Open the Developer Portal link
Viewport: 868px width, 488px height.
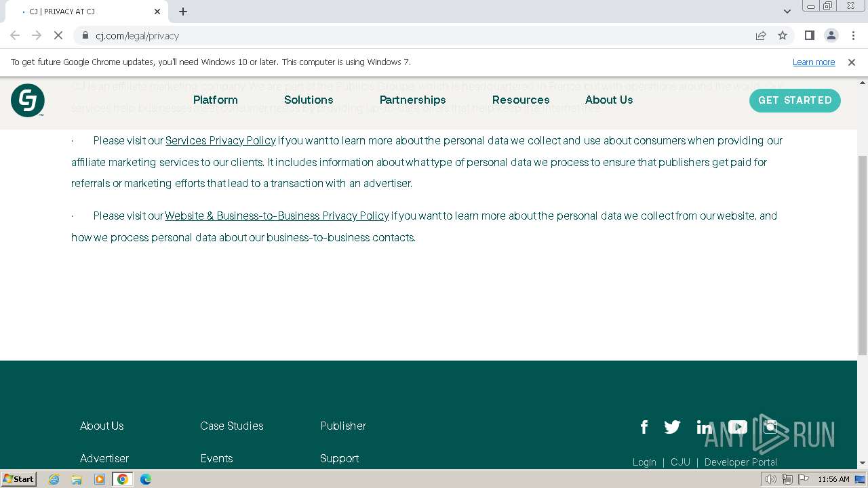(741, 462)
